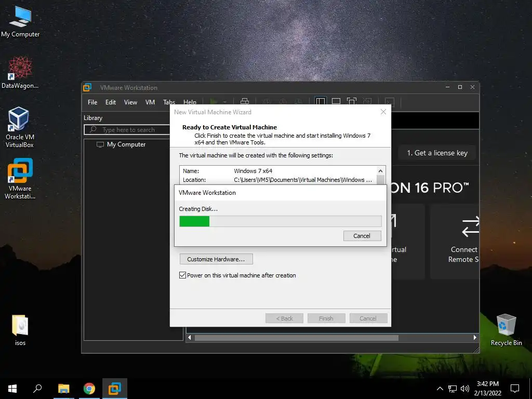Click the Customize Hardware button
Viewport: 532px width, 399px height.
pos(216,259)
